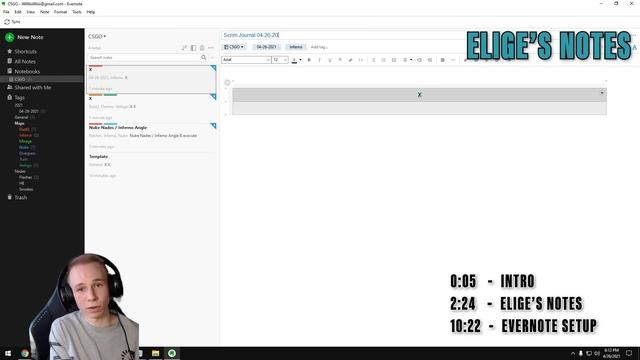Open the Help menu
Image resolution: width=640 pixels, height=360 pixels.
click(x=91, y=12)
